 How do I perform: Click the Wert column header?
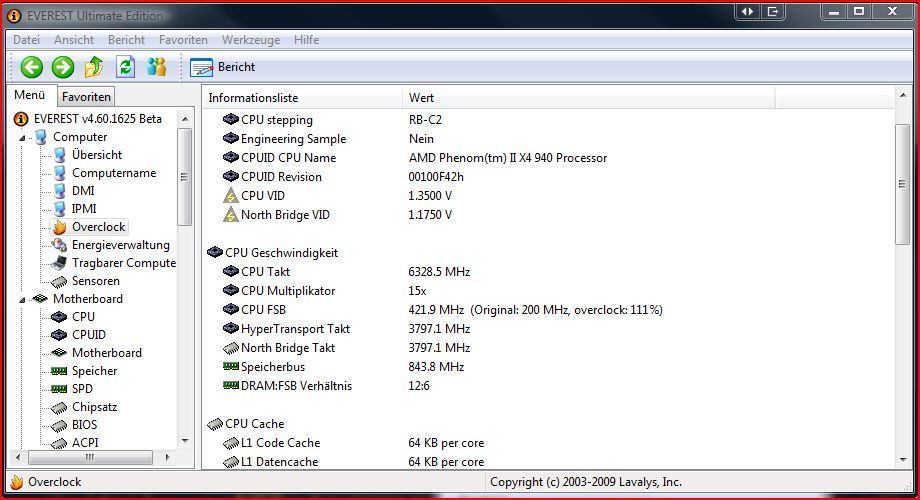[588, 98]
